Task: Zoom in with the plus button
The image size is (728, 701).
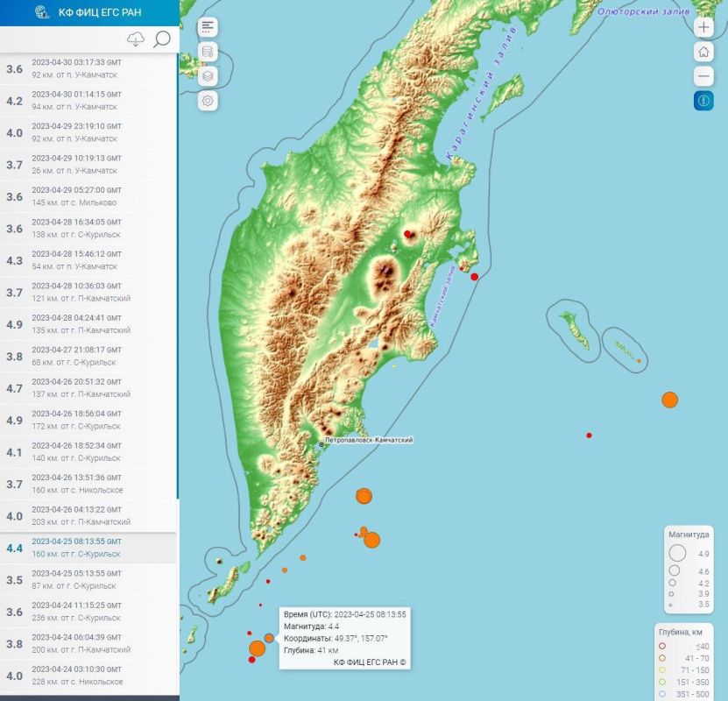Action: click(x=703, y=27)
